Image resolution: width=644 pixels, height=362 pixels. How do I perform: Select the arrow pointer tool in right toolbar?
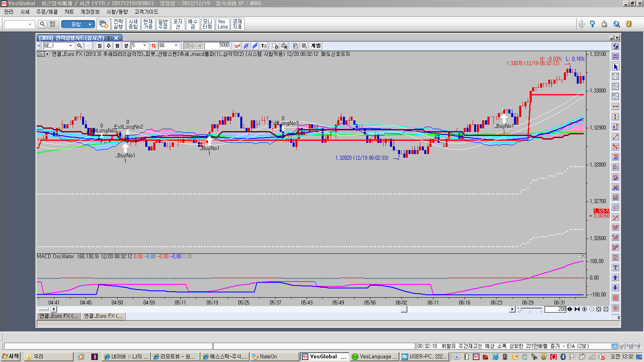click(x=615, y=67)
